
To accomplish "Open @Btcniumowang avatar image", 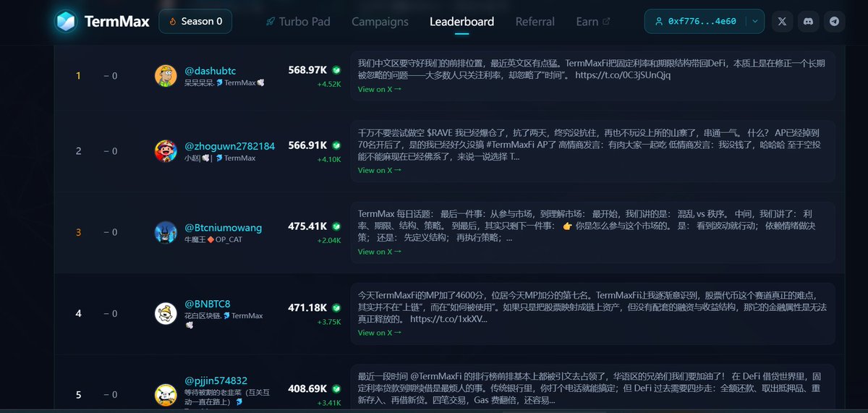I will coord(166,232).
